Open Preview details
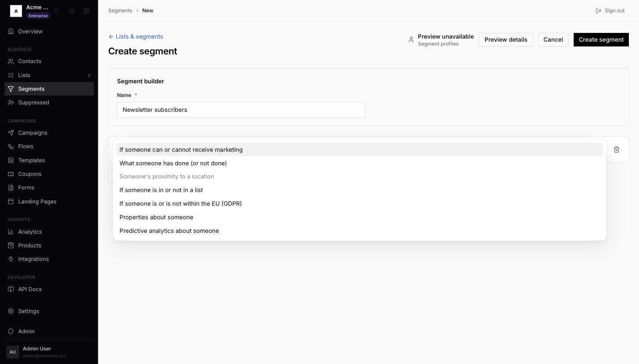This screenshot has width=639, height=364. tap(506, 40)
